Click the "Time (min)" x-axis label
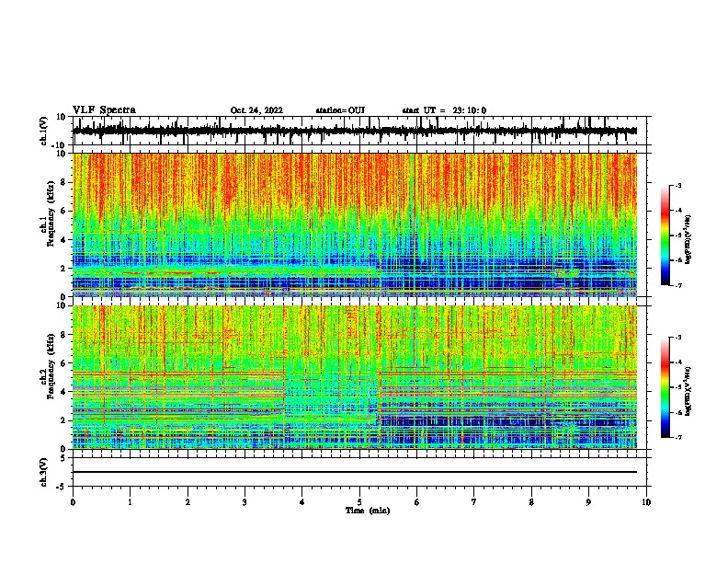 368,511
